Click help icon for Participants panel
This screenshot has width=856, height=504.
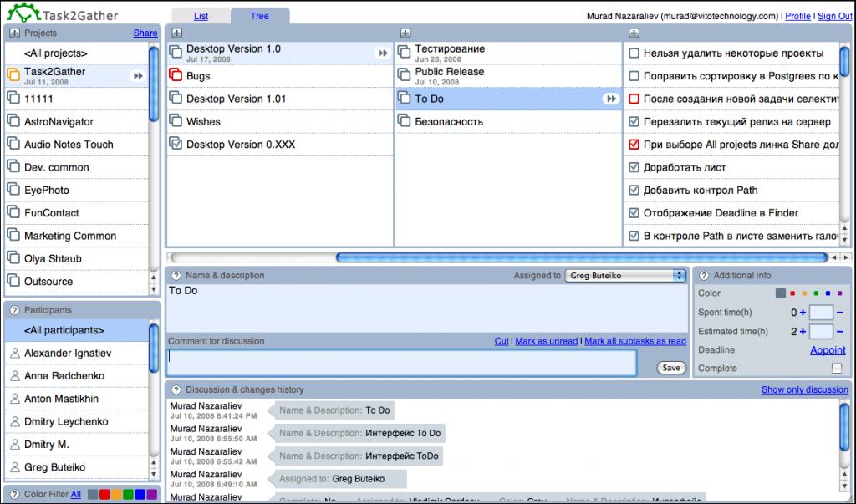[x=14, y=310]
